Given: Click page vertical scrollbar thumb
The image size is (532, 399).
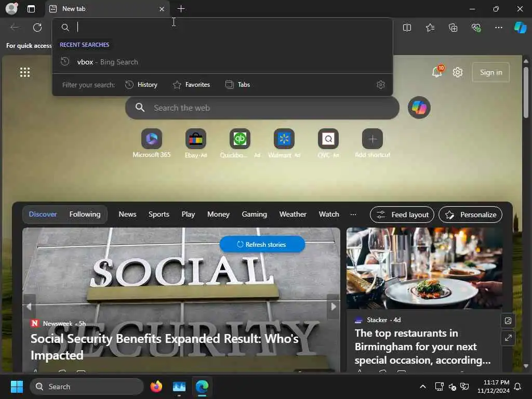Looking at the screenshot, I should [526, 92].
